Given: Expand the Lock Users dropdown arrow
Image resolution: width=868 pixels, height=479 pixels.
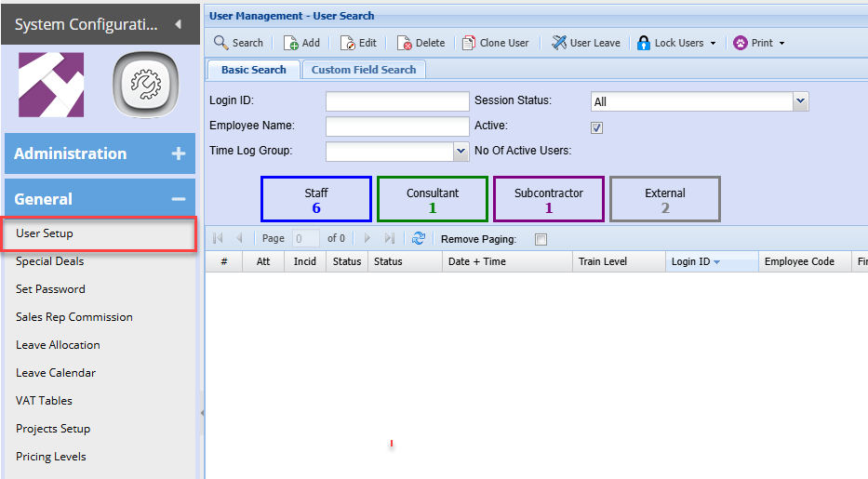Looking at the screenshot, I should [713, 43].
